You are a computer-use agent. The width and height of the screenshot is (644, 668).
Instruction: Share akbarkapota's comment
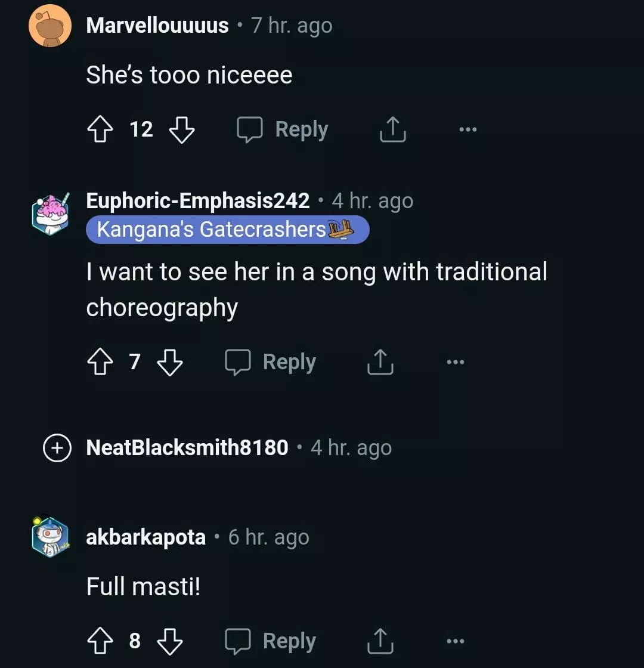tap(380, 641)
